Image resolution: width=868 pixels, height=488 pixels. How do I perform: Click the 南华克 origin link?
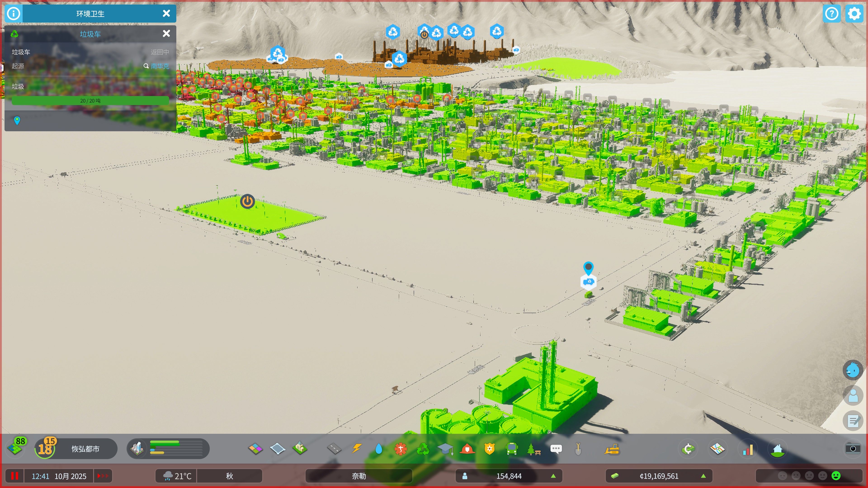click(x=160, y=66)
